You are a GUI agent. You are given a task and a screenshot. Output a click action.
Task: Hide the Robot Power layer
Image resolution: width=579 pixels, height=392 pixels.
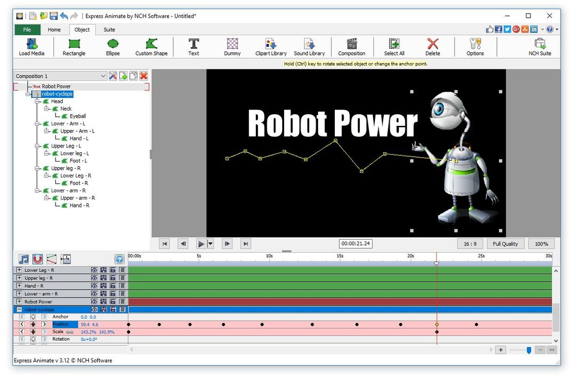[95, 301]
